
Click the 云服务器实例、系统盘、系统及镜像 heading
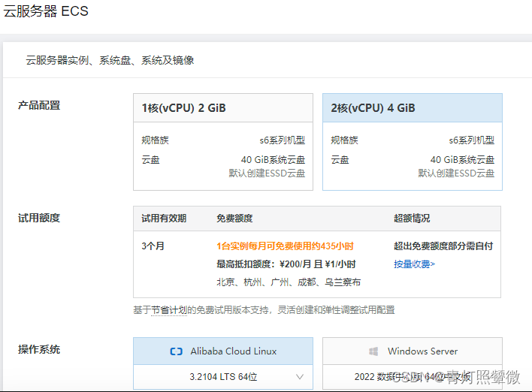pos(110,60)
